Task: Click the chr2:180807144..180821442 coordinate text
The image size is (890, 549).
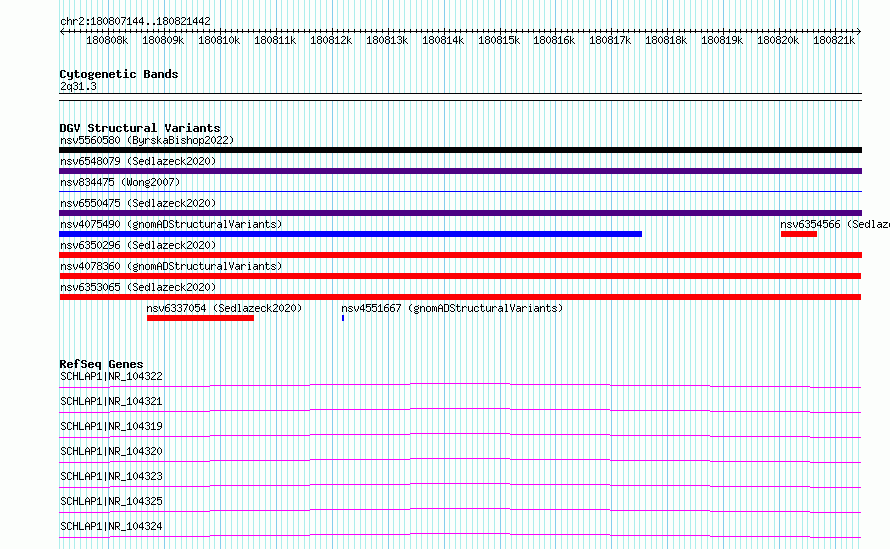Action: pos(135,22)
